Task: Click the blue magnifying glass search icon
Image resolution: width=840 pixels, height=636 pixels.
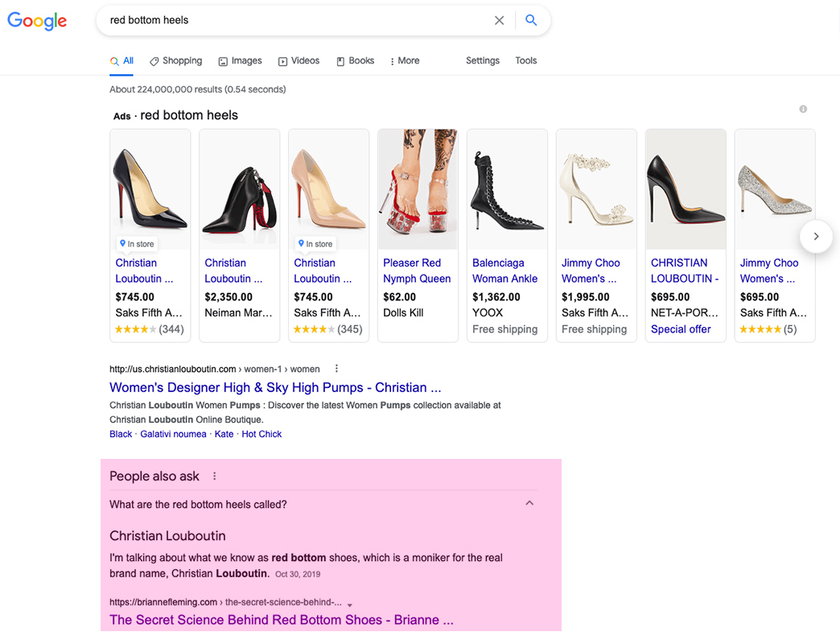Action: 531,21
